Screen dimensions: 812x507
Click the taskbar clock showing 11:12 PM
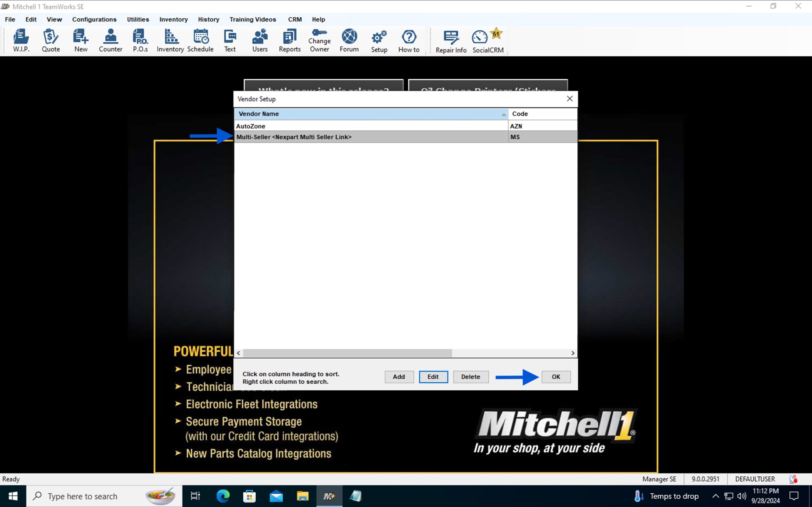(x=766, y=496)
